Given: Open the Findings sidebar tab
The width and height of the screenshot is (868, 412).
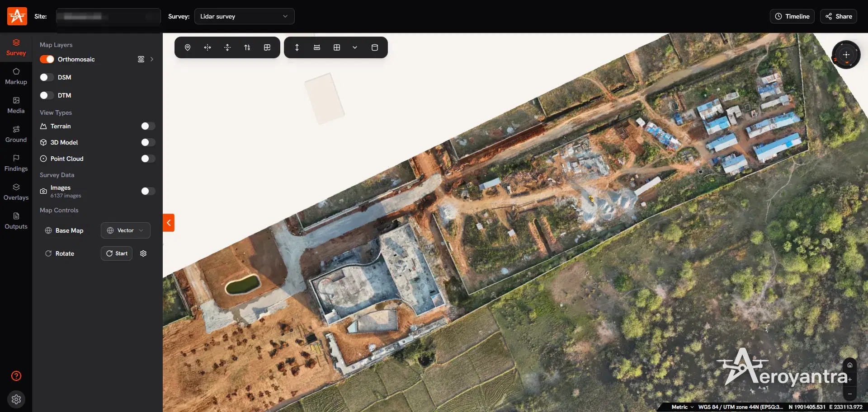Looking at the screenshot, I should (x=16, y=163).
